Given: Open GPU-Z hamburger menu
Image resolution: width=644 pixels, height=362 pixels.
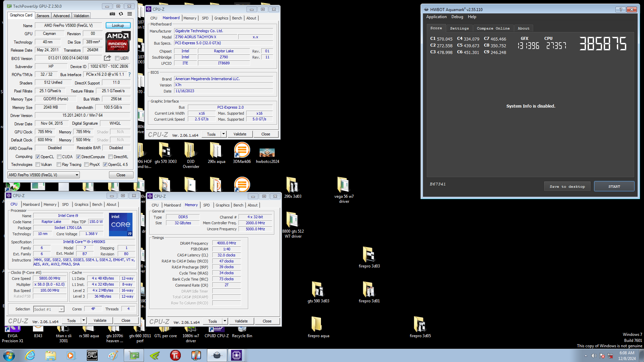Looking at the screenshot, I should 129,14.
